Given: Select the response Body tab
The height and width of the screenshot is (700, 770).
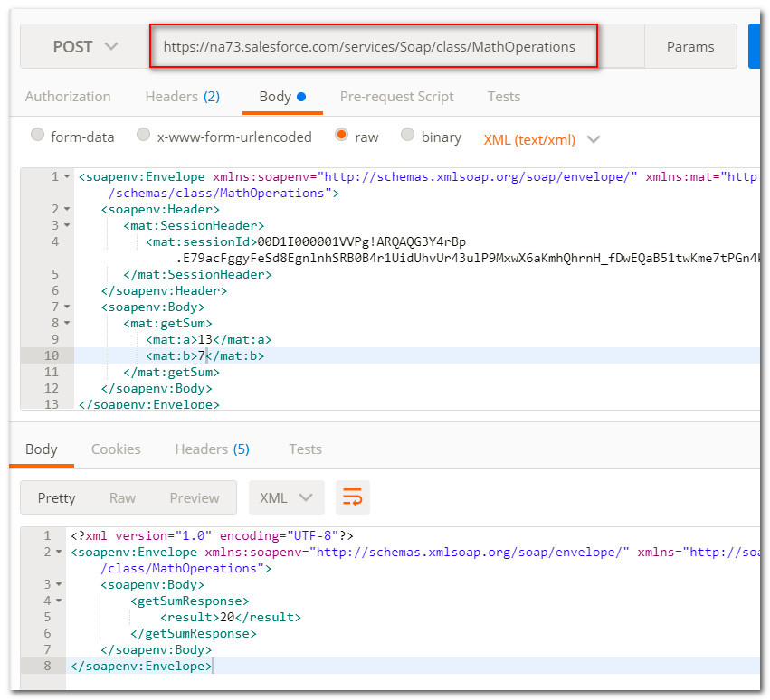Looking at the screenshot, I should pyautogui.click(x=42, y=449).
